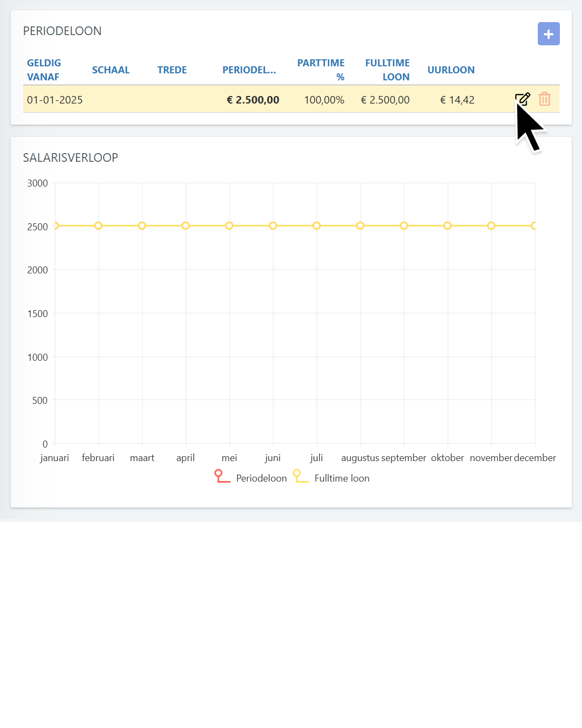Click the SCHAAL column header
The image size is (582, 728).
click(110, 70)
